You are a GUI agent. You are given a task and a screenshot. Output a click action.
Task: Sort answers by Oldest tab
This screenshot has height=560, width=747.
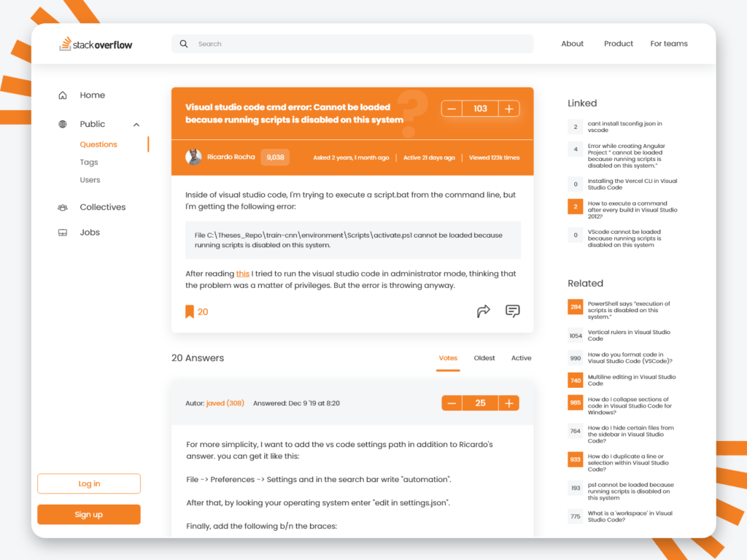(x=484, y=358)
